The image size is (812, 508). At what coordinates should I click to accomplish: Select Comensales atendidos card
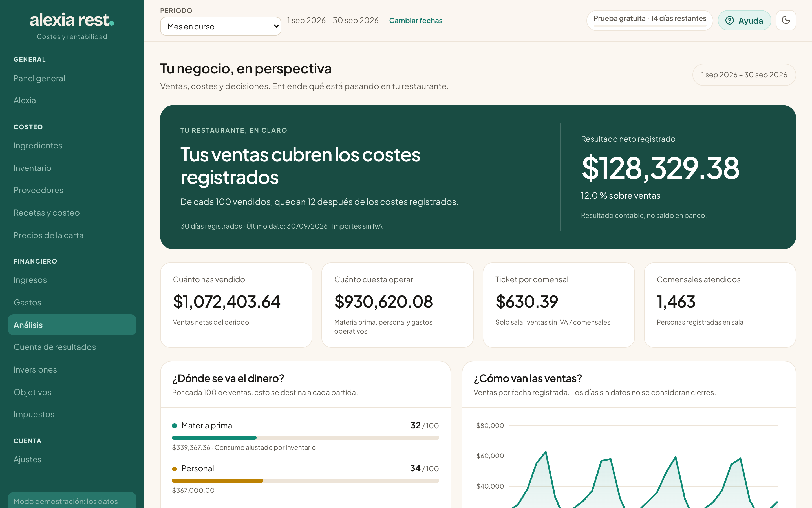coord(720,305)
